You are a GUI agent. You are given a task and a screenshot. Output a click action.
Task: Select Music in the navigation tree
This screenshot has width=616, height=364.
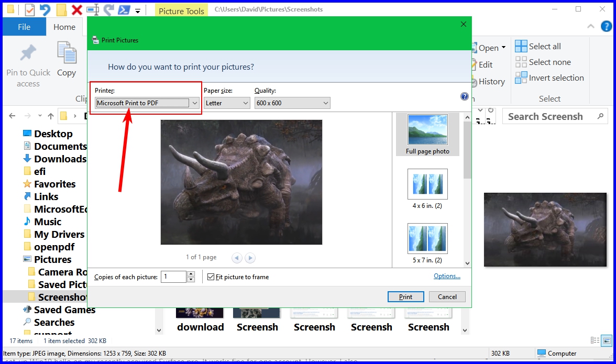pyautogui.click(x=42, y=222)
